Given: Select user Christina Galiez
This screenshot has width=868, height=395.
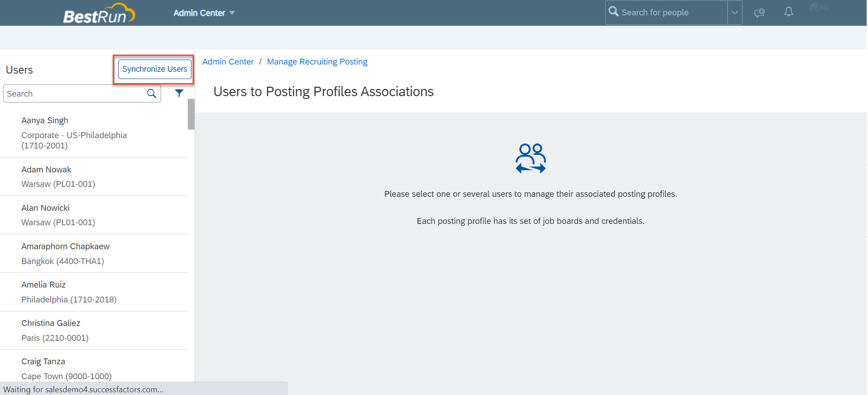Looking at the screenshot, I should click(x=94, y=330).
